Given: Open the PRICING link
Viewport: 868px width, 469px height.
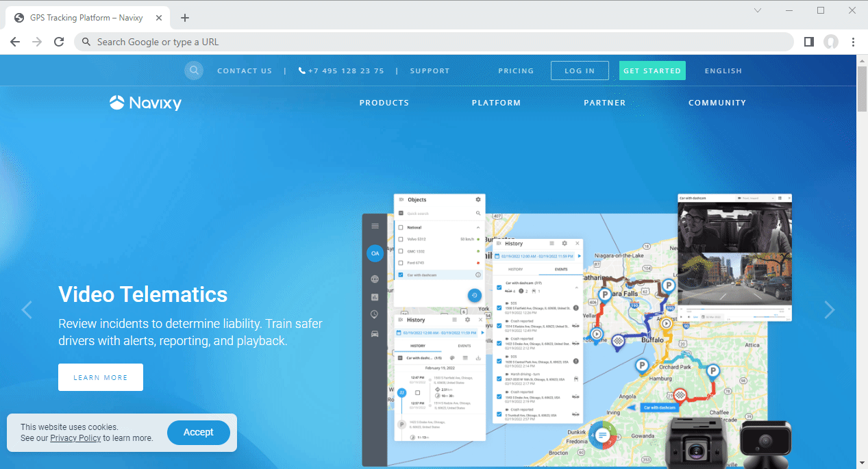Looking at the screenshot, I should point(516,71).
